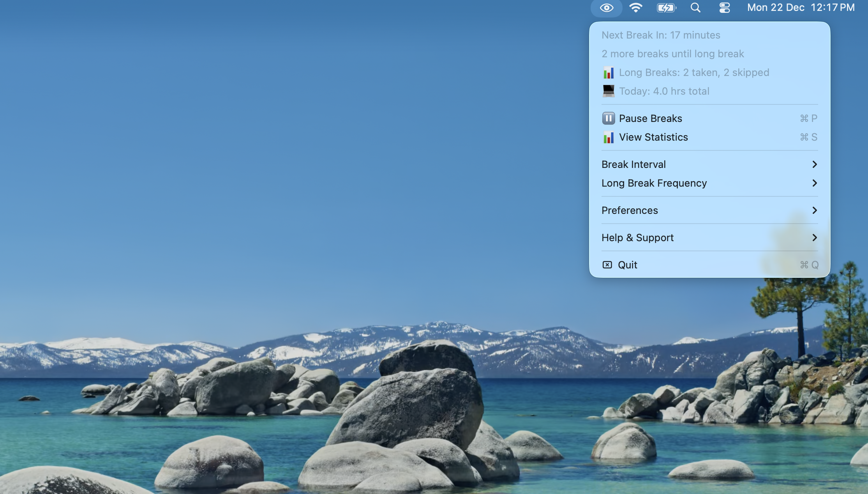Click the laptop icon next to Today's hours
The width and height of the screenshot is (868, 494).
[608, 91]
